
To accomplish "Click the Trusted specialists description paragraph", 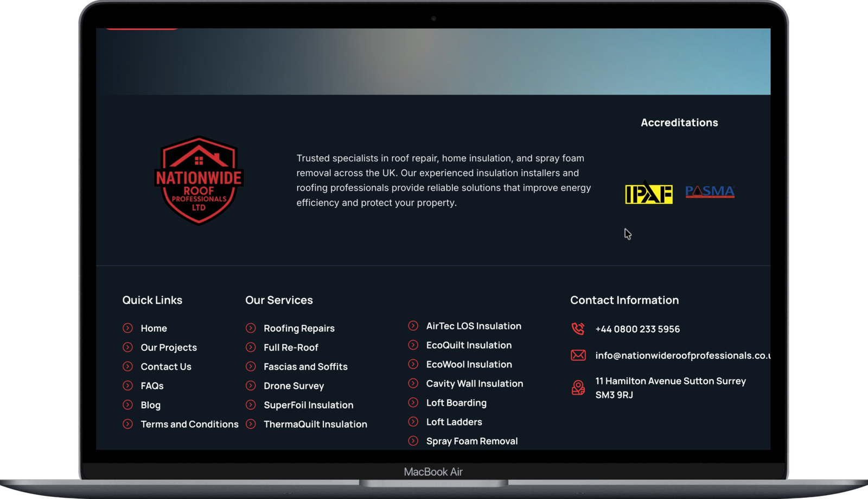I will click(444, 180).
